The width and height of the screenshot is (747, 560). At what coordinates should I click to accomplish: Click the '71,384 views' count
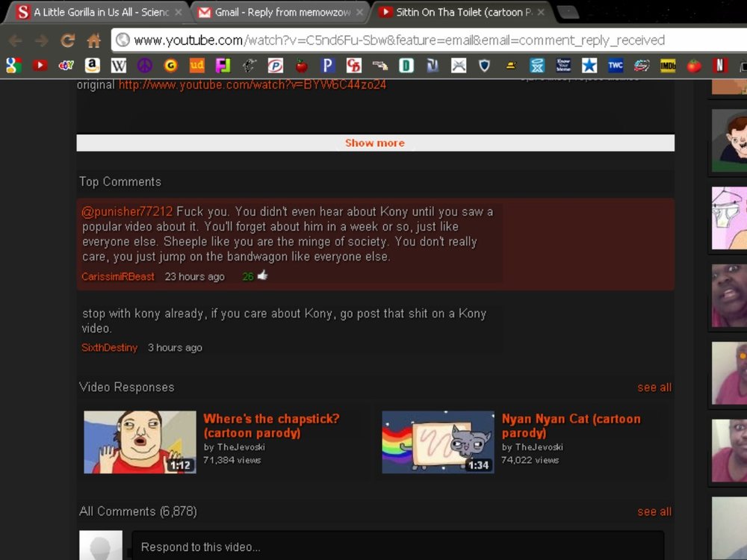[x=232, y=460]
